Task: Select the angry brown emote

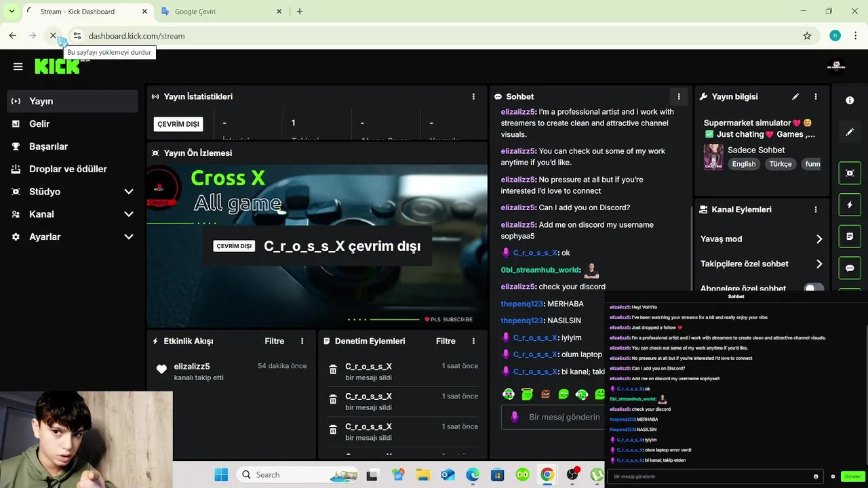Action: tap(545, 394)
